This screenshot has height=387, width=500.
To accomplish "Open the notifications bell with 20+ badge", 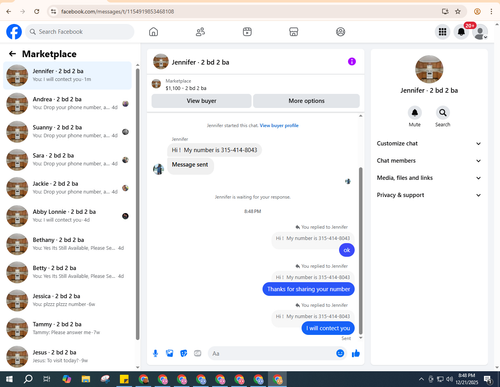I will (x=462, y=32).
